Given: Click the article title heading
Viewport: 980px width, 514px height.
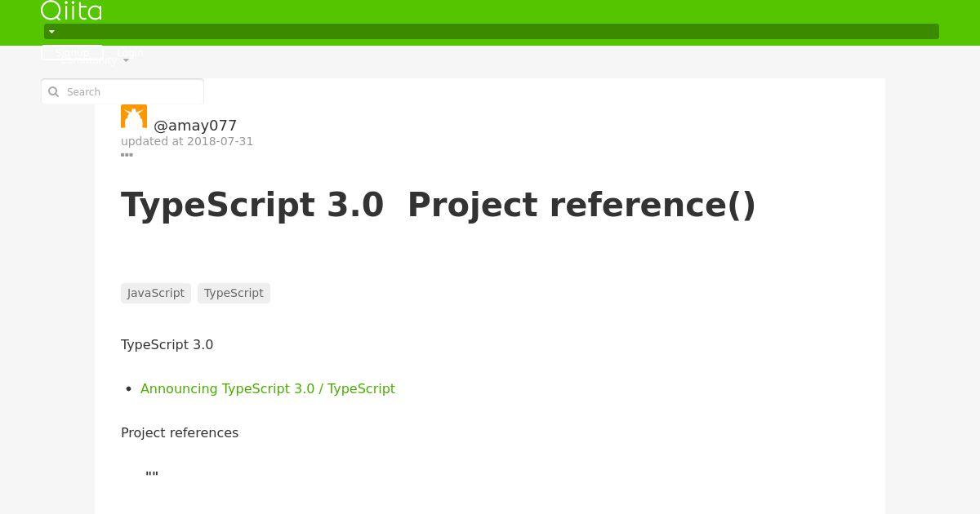Looking at the screenshot, I should 439,205.
